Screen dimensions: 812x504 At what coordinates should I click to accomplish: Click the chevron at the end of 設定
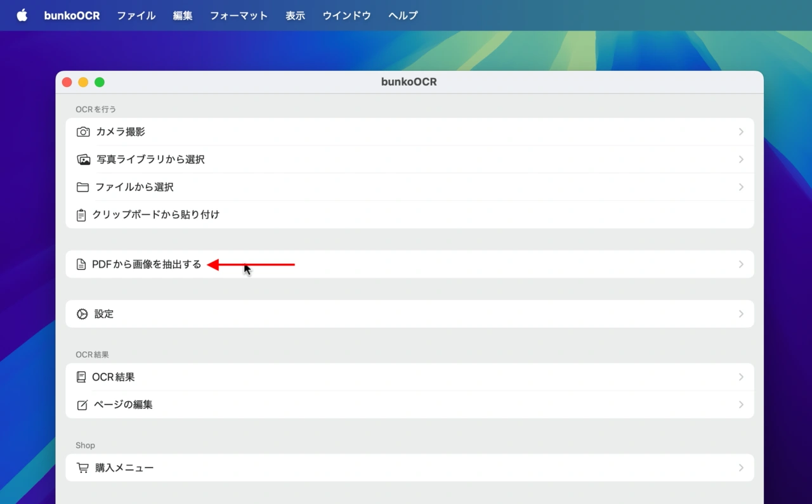coord(741,313)
